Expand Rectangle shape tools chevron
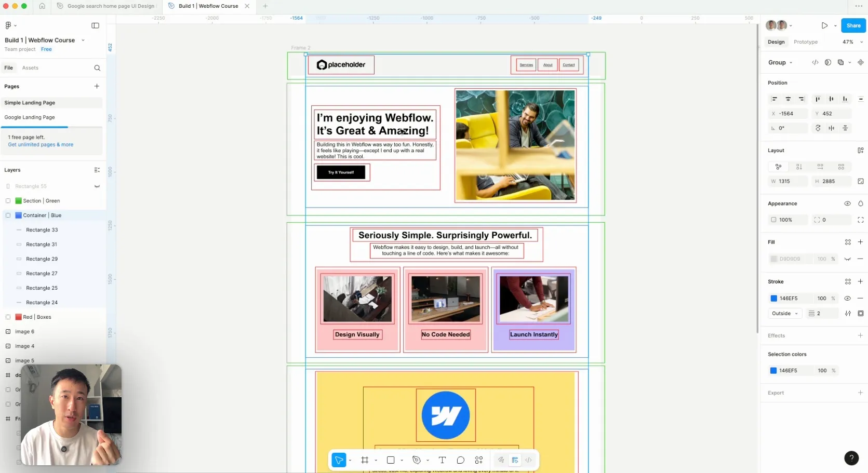Viewport: 868px width, 473px height. point(402,460)
